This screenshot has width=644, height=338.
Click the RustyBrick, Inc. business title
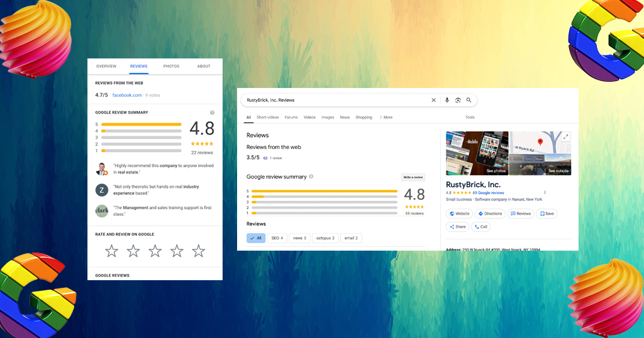tap(473, 185)
